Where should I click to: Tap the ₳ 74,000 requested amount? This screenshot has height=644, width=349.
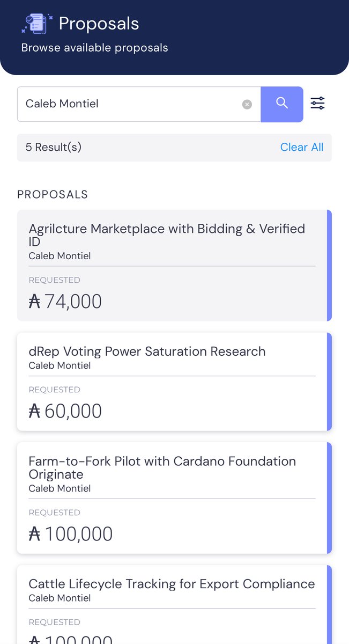pos(65,302)
